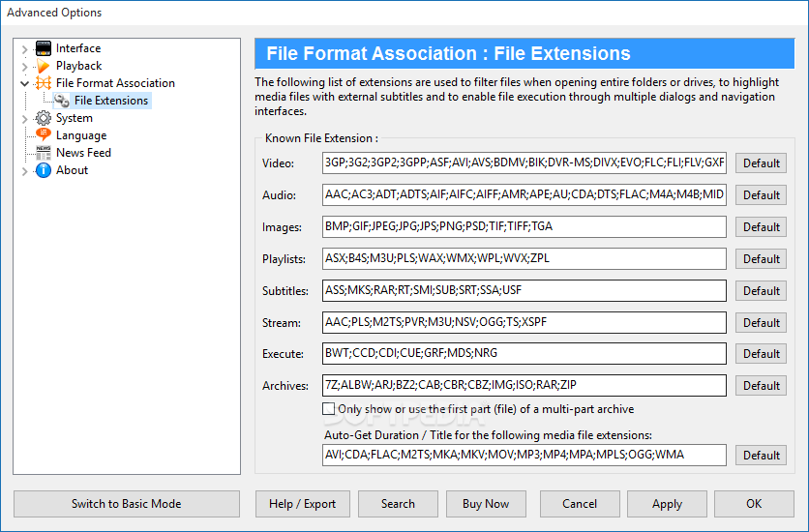Click the Interface clapperboard icon
The width and height of the screenshot is (809, 532).
(44, 48)
